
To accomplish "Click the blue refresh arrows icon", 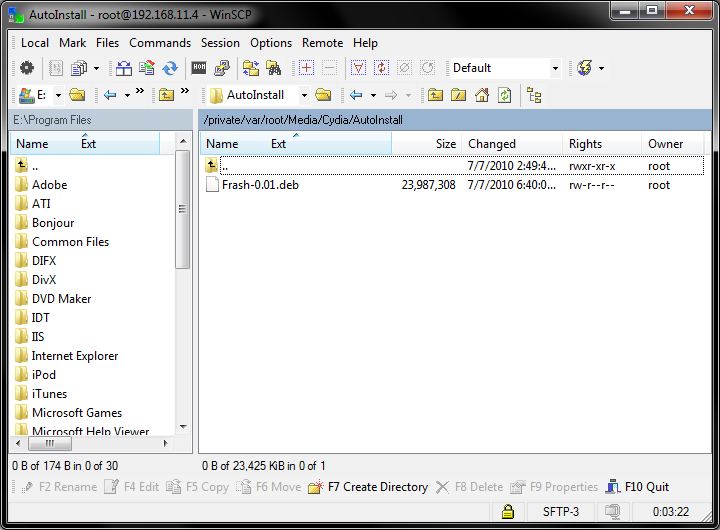I will coord(170,68).
